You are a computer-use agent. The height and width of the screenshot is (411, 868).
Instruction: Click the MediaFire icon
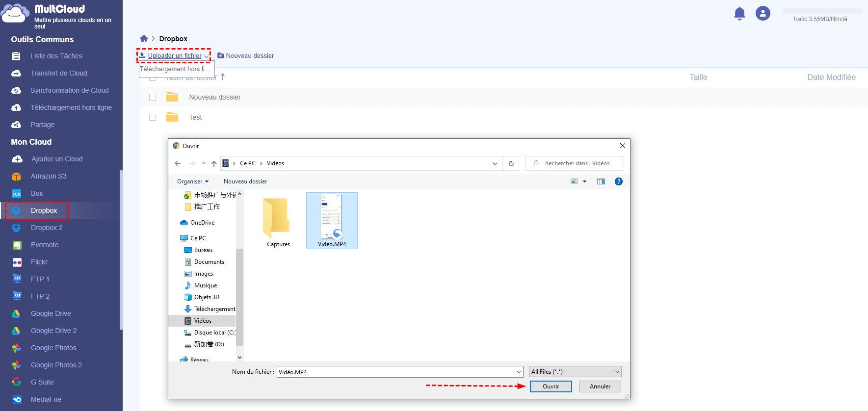[17, 399]
